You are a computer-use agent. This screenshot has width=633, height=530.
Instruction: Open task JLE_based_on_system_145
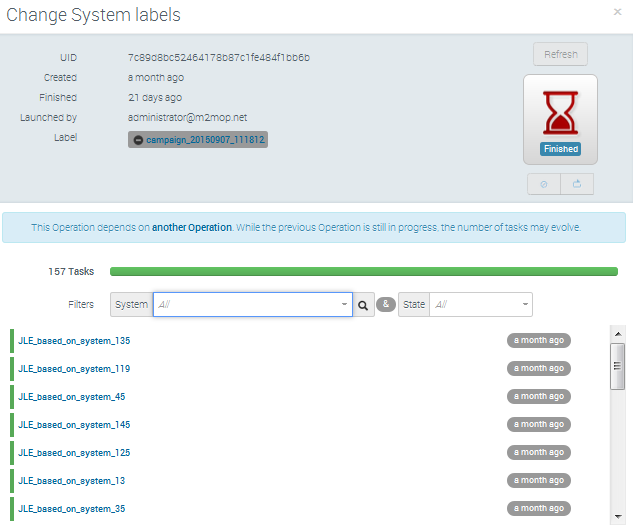pos(74,425)
